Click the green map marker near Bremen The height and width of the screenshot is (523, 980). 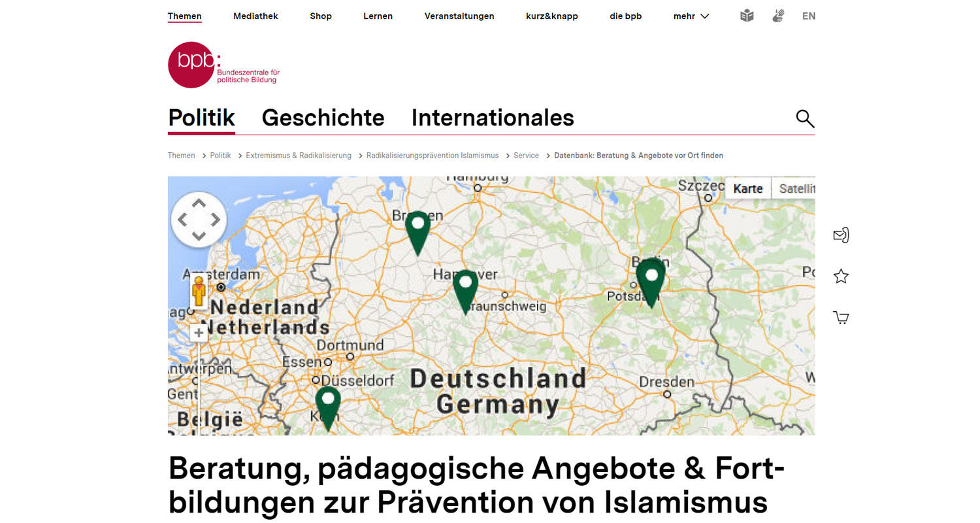click(417, 230)
